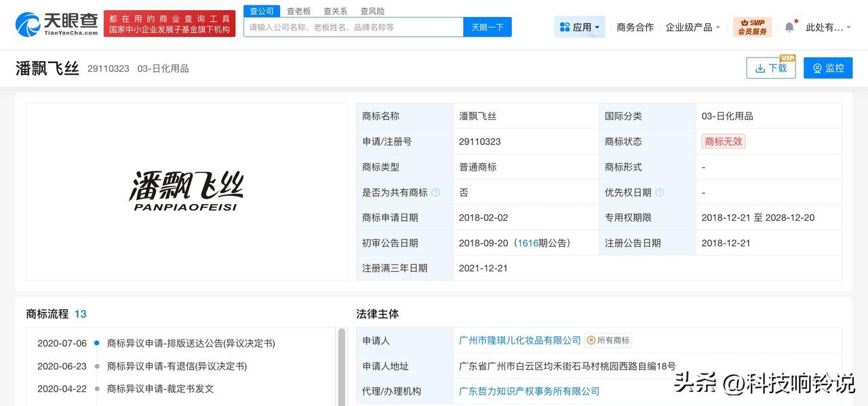The image size is (868, 406).
Task: Click 商标异议申请-裁定书发文 entry
Action: [x=161, y=389]
